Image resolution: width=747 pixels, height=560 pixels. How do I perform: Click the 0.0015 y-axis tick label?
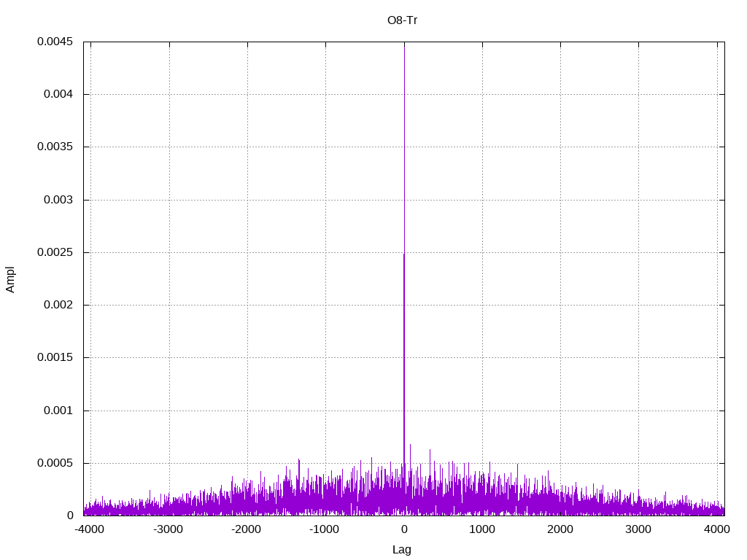55,357
